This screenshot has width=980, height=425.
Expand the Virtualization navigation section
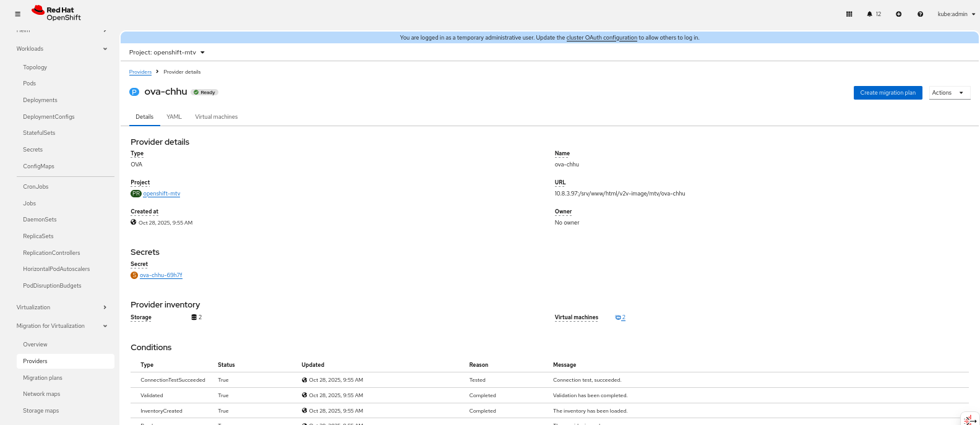pyautogui.click(x=62, y=307)
